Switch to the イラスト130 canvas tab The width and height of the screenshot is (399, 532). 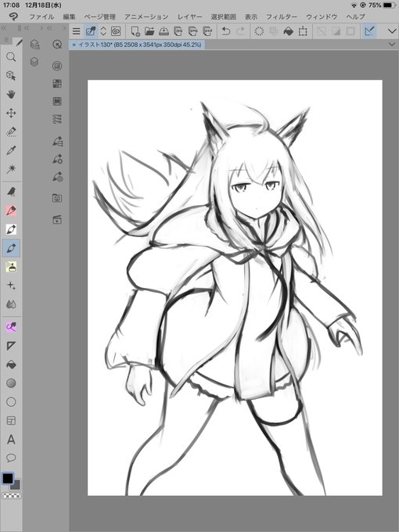click(137, 45)
